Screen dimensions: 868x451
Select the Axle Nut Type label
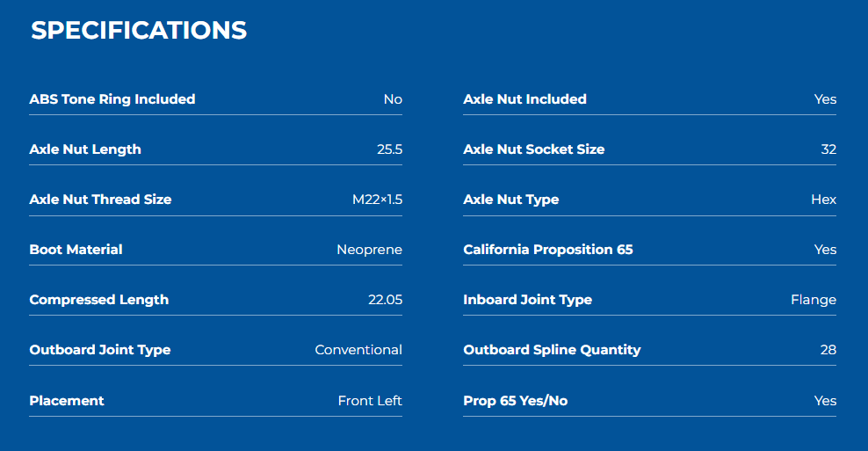tap(511, 200)
